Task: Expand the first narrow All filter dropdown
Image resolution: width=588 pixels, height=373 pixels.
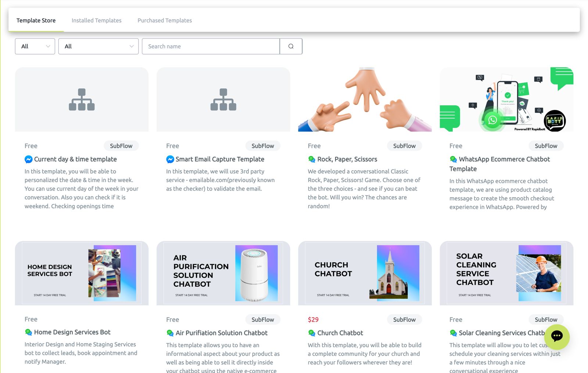Action: point(35,46)
